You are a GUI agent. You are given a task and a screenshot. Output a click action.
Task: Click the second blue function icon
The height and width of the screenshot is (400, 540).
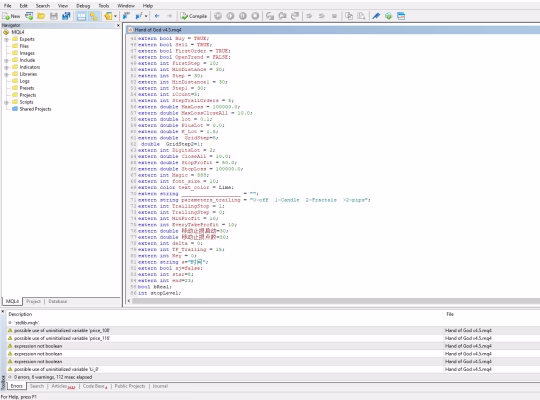point(139,16)
